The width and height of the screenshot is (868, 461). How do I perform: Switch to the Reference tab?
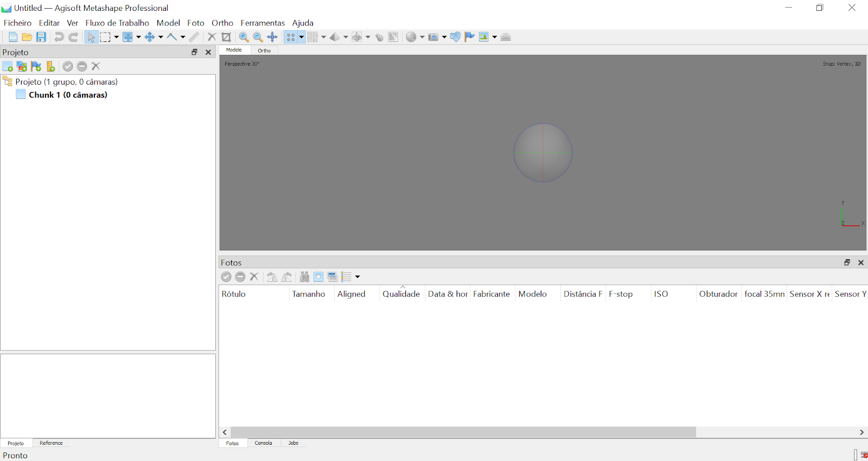pyautogui.click(x=51, y=443)
